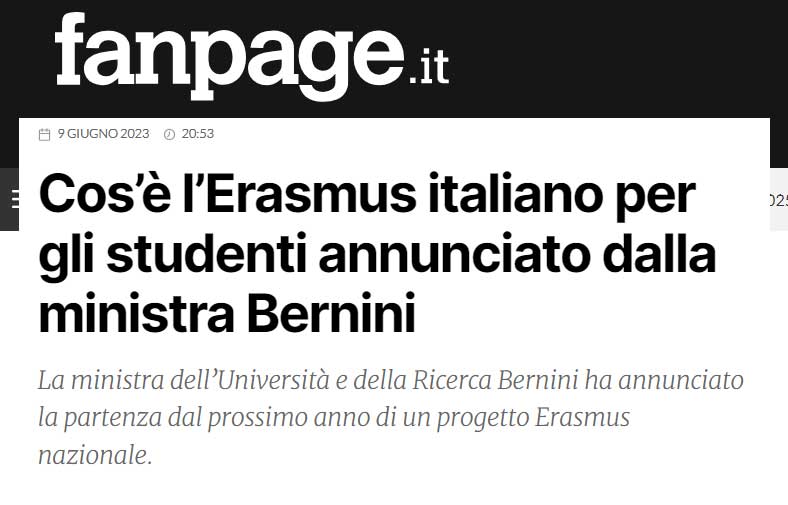Click "progetto Erasmus" in the subtitle
This screenshot has height=505, width=788.
[533, 419]
